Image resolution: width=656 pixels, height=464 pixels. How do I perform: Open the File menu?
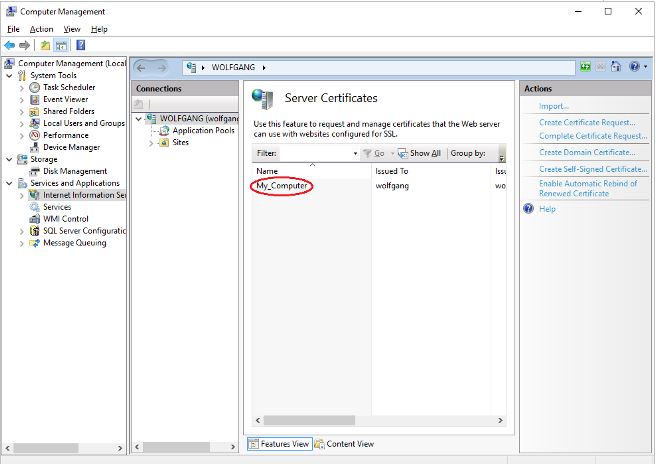[x=13, y=29]
